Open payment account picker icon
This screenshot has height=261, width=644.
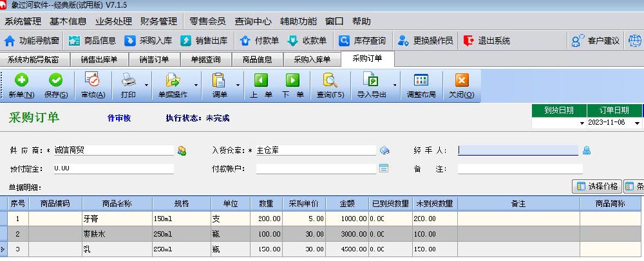[x=384, y=168]
